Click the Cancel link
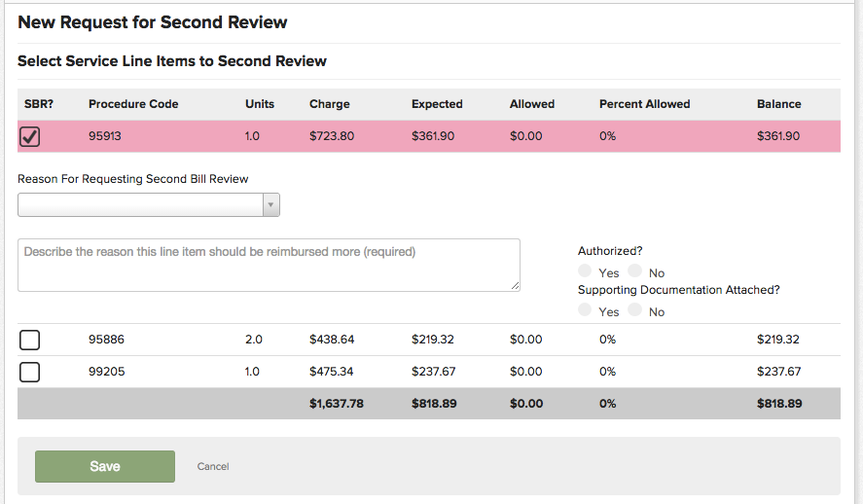The width and height of the screenshot is (863, 504). pyautogui.click(x=213, y=467)
